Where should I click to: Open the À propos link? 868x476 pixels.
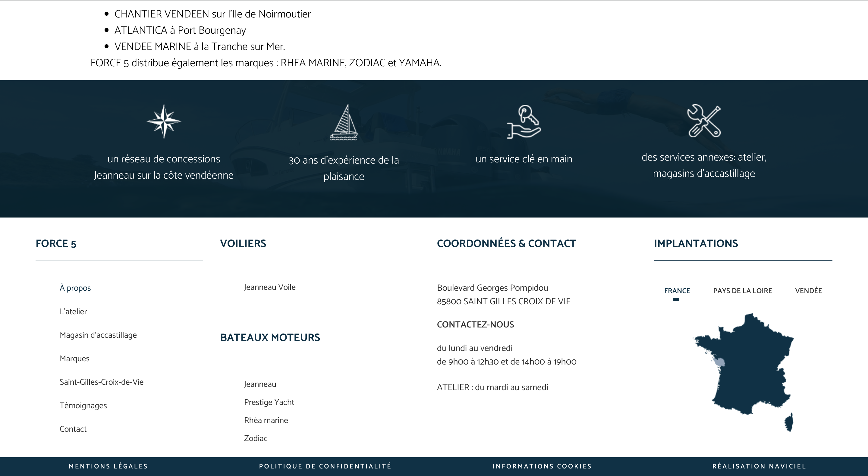coord(75,288)
